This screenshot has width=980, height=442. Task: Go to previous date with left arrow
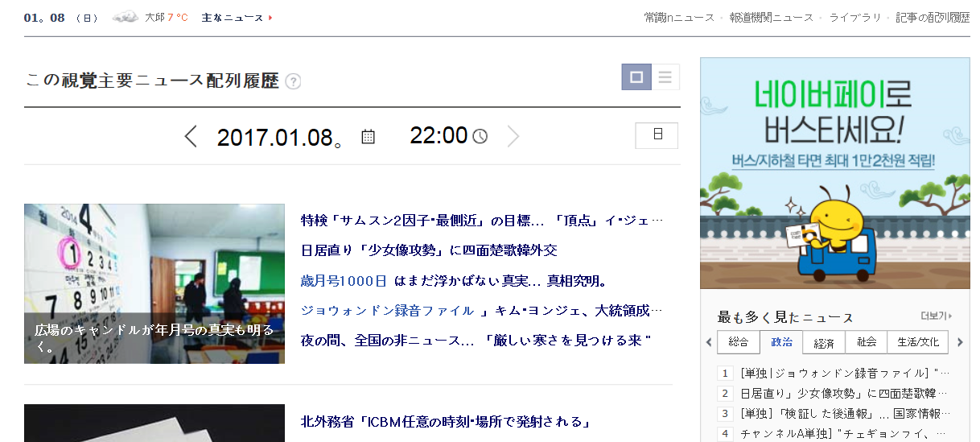coord(191,137)
